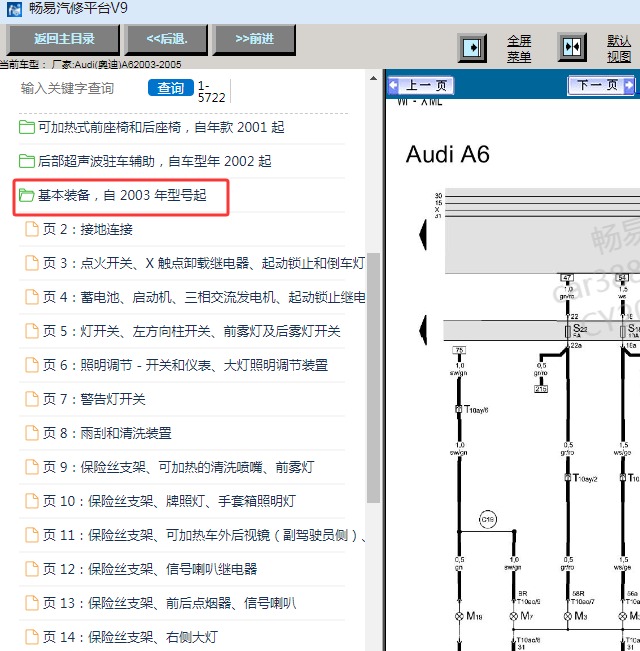The image size is (640, 651).
Task: Click the document icon for 页 4
Action: pos(32,297)
